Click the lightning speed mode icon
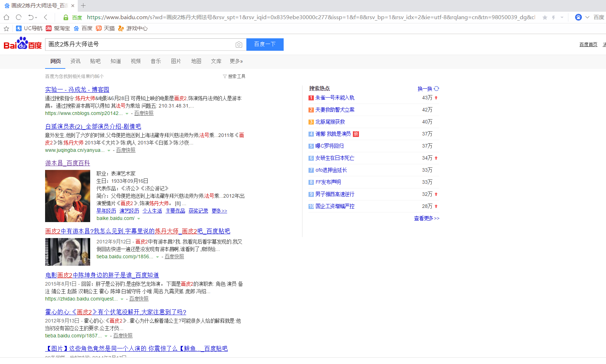Viewport: 606px width, 364px height. [553, 17]
